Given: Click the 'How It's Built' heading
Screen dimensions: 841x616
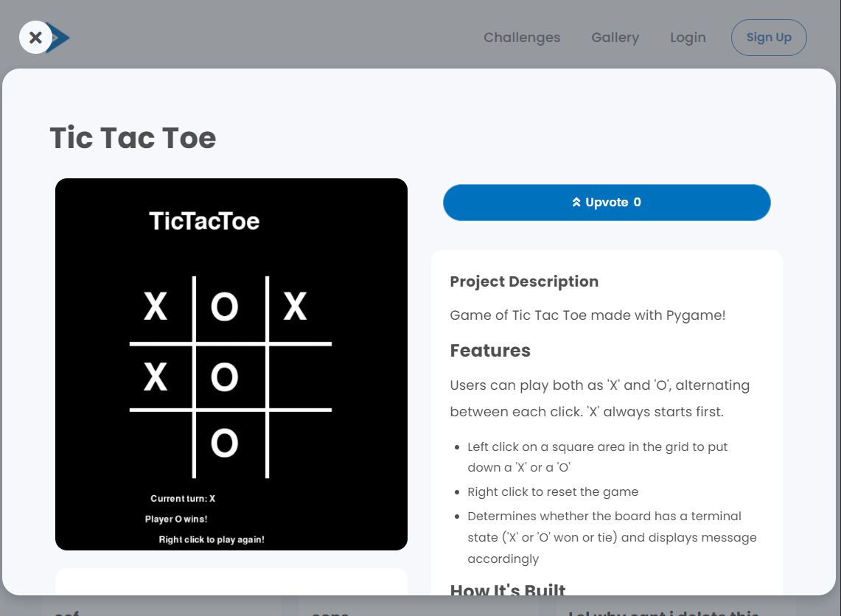Looking at the screenshot, I should (x=507, y=589).
